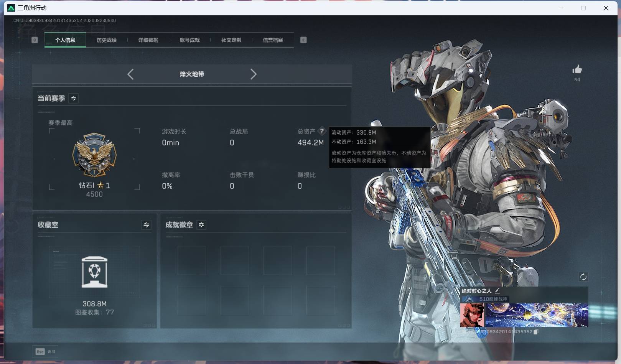Image resolution: width=621 pixels, height=364 pixels.
Task: Click the rotate character refresh icon
Action: coord(583,277)
